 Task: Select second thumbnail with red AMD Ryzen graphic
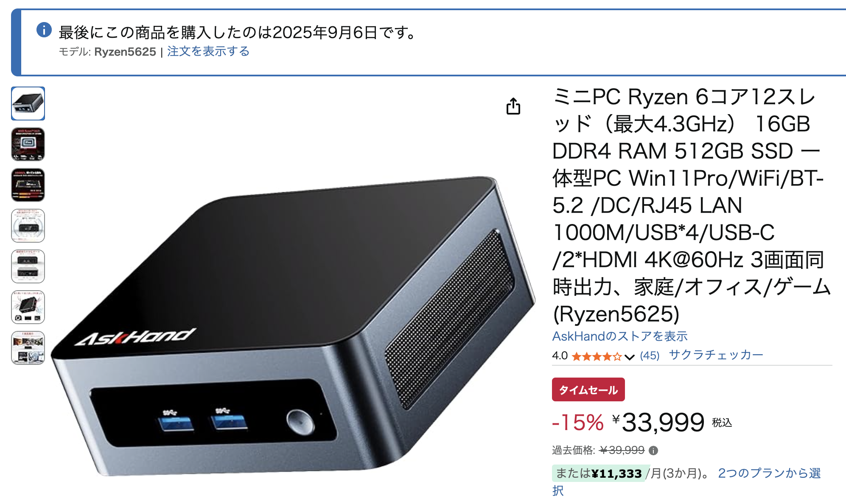coord(28,144)
